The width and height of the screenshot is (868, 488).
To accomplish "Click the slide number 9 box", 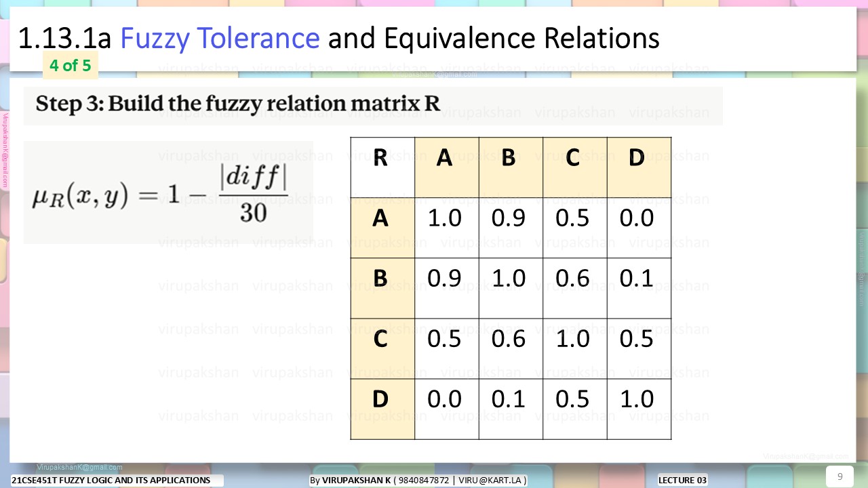I will [840, 476].
